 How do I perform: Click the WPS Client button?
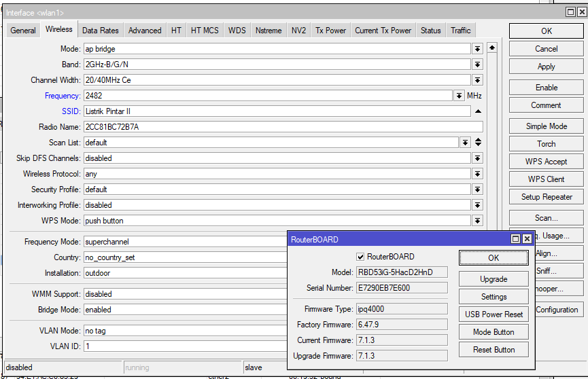coord(546,179)
